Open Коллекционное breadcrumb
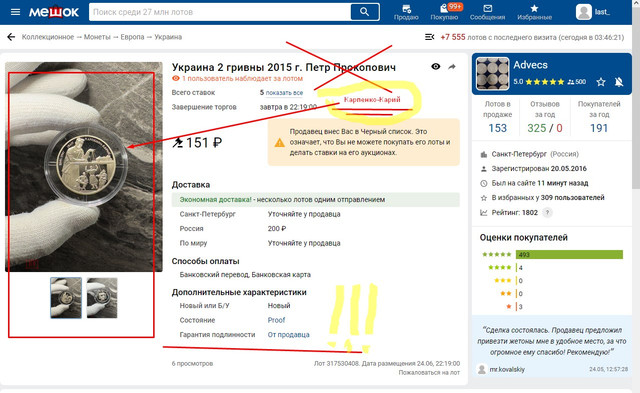 point(48,37)
